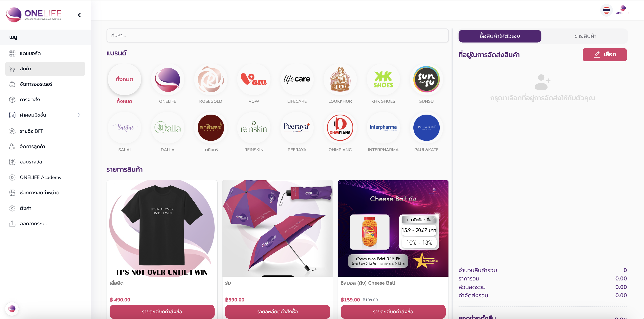Filter by KHK SHOES brand icon

[x=383, y=80]
